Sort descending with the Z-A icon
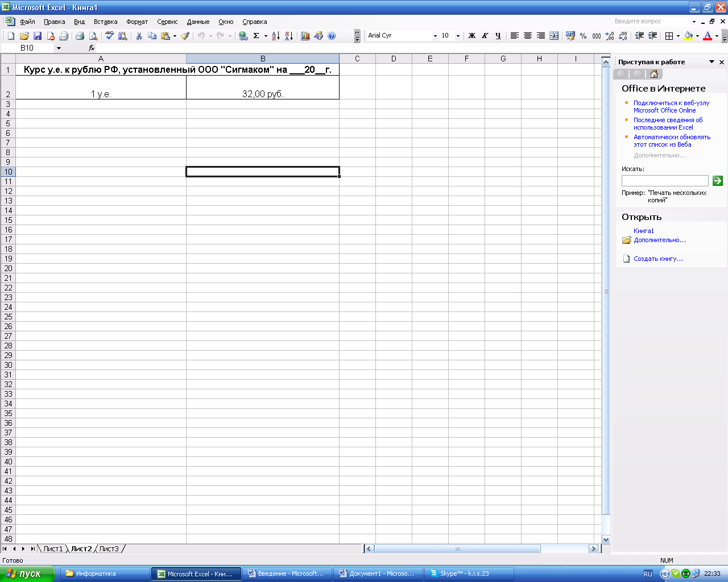Viewport: 728px width, 582px height. 289,36
